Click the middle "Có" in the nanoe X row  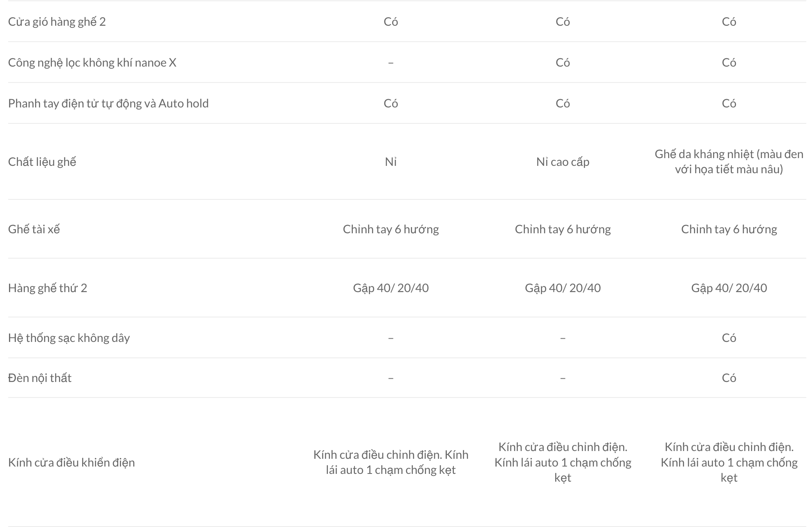coord(563,63)
